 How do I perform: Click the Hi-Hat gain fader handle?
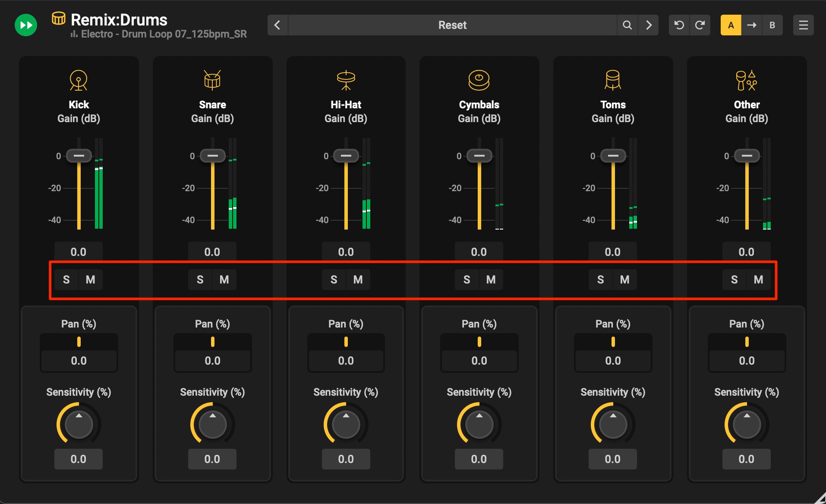pos(346,155)
